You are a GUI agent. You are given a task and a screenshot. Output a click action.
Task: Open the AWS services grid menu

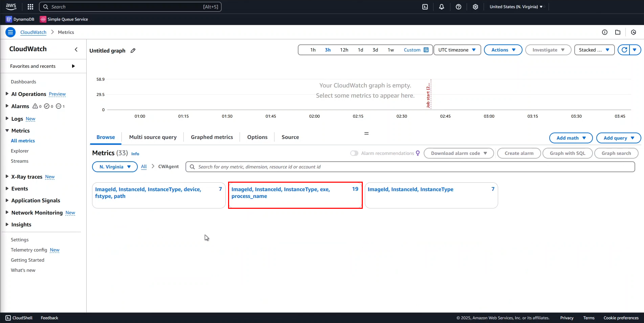click(30, 6)
